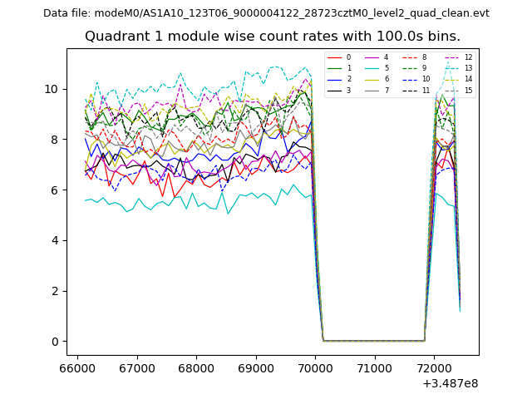
Task: Click the magenta legend line for module 4
Action: (x=372, y=57)
